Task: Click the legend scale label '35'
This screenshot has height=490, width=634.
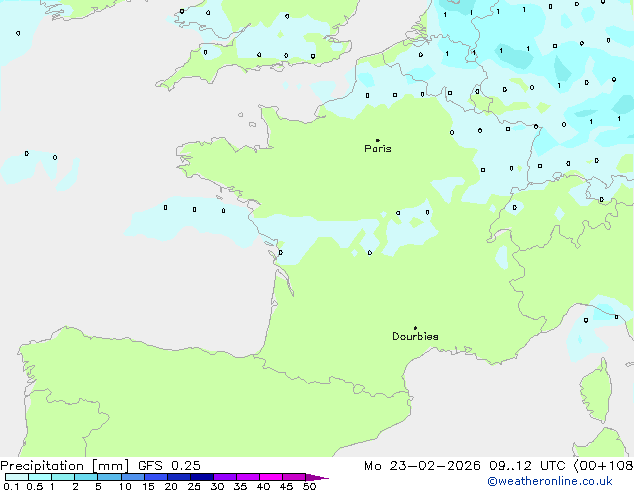Action: click(x=240, y=486)
